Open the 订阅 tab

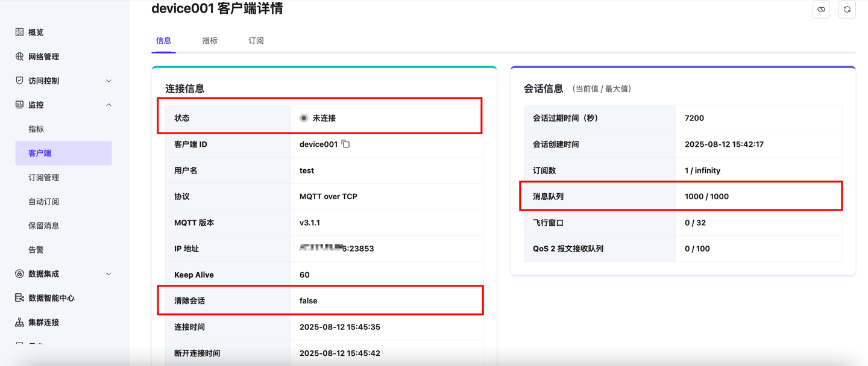(x=256, y=41)
